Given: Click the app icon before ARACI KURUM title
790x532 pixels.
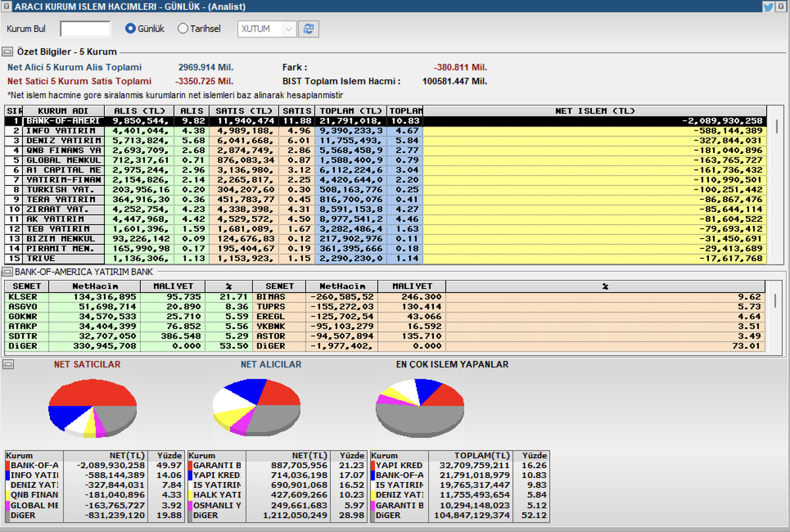Looking at the screenshot, I should click(x=7, y=7).
